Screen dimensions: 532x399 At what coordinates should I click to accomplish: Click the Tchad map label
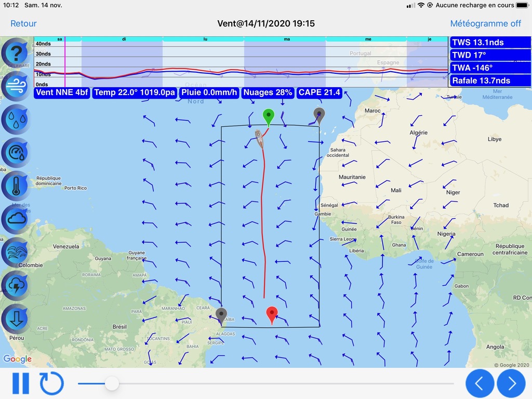coord(501,205)
